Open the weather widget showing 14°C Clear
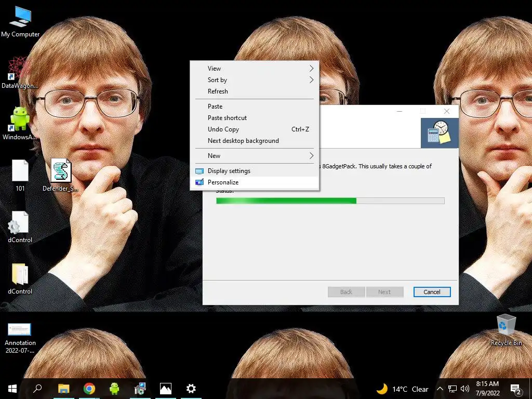The width and height of the screenshot is (532, 399). click(403, 389)
